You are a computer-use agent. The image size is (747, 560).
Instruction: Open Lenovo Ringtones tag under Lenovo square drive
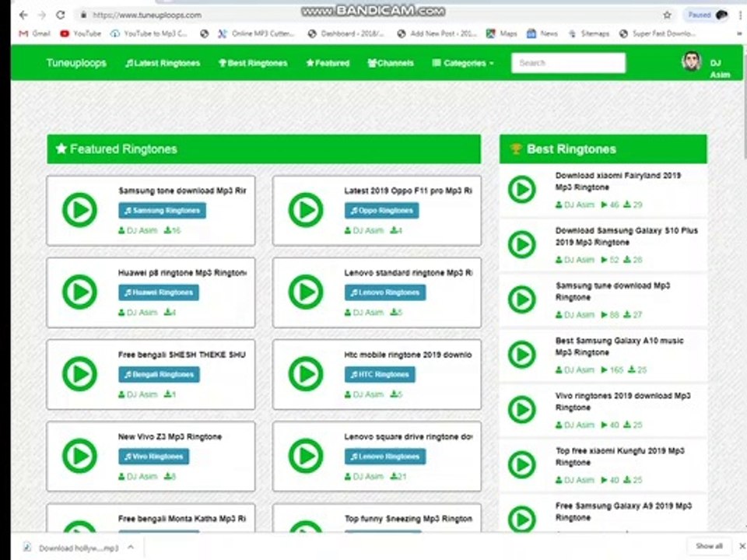[385, 457]
